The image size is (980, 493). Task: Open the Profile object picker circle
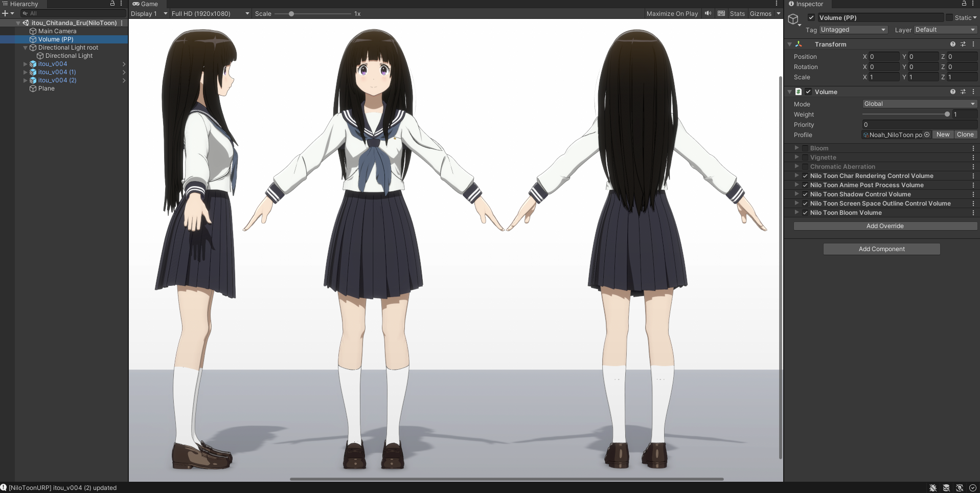pos(927,135)
